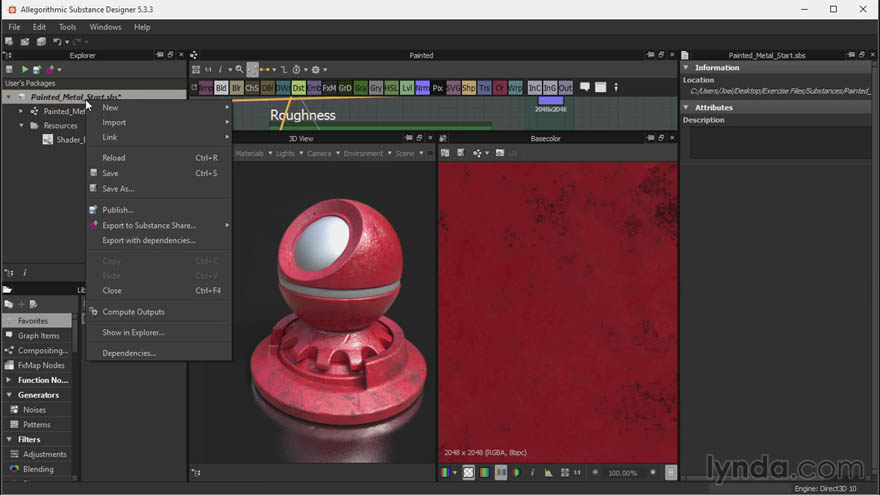Collapse the Filters library category

point(9,439)
